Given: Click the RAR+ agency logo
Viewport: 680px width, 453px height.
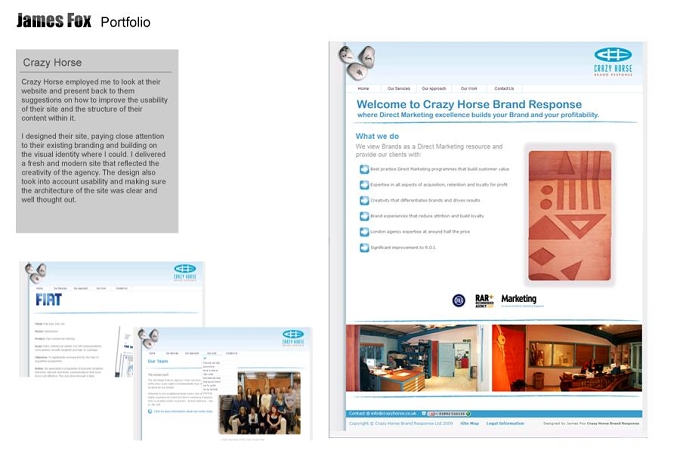Looking at the screenshot, I should click(484, 300).
